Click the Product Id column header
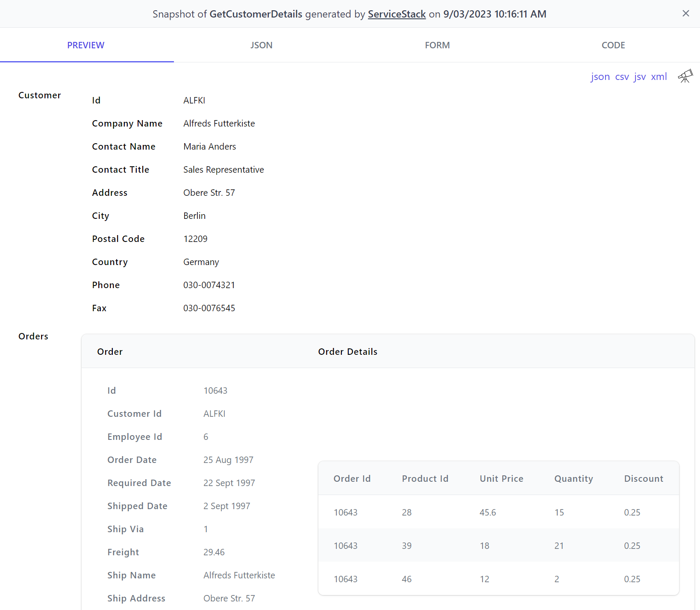 [x=425, y=479]
